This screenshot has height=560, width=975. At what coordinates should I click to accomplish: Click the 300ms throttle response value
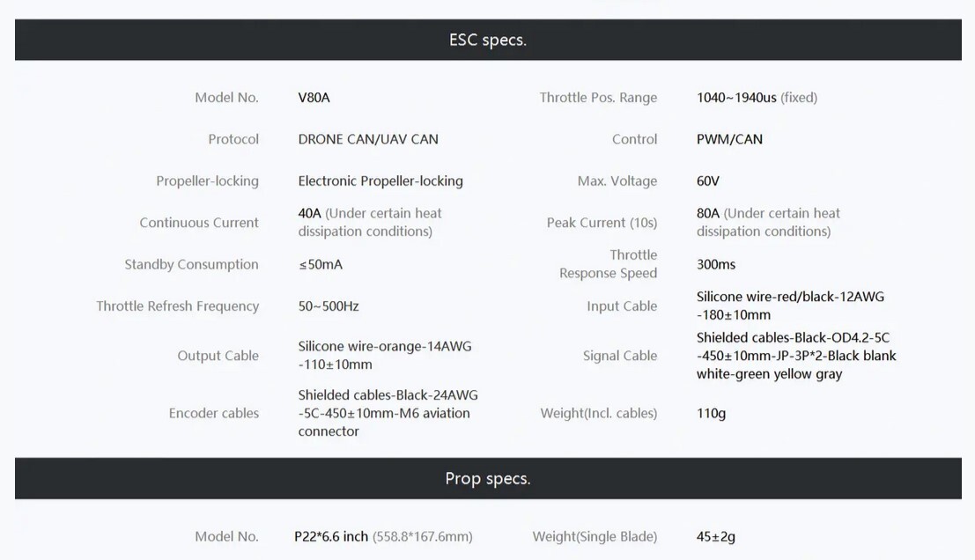point(716,264)
